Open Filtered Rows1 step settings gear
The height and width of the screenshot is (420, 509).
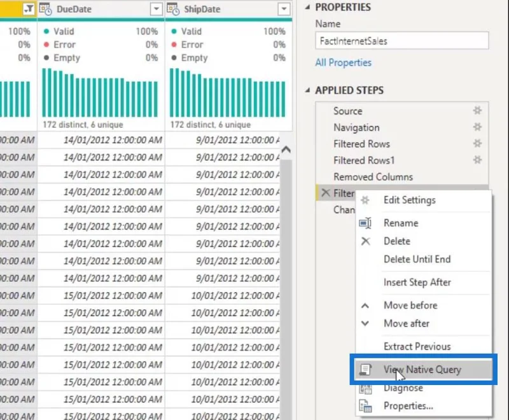[x=477, y=160]
